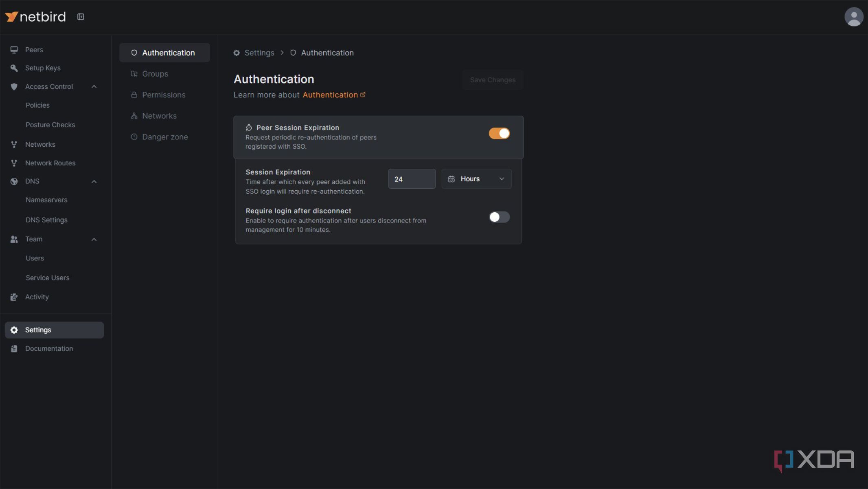Open the Groups settings tab
Image resolution: width=868 pixels, height=489 pixels.
coord(164,74)
